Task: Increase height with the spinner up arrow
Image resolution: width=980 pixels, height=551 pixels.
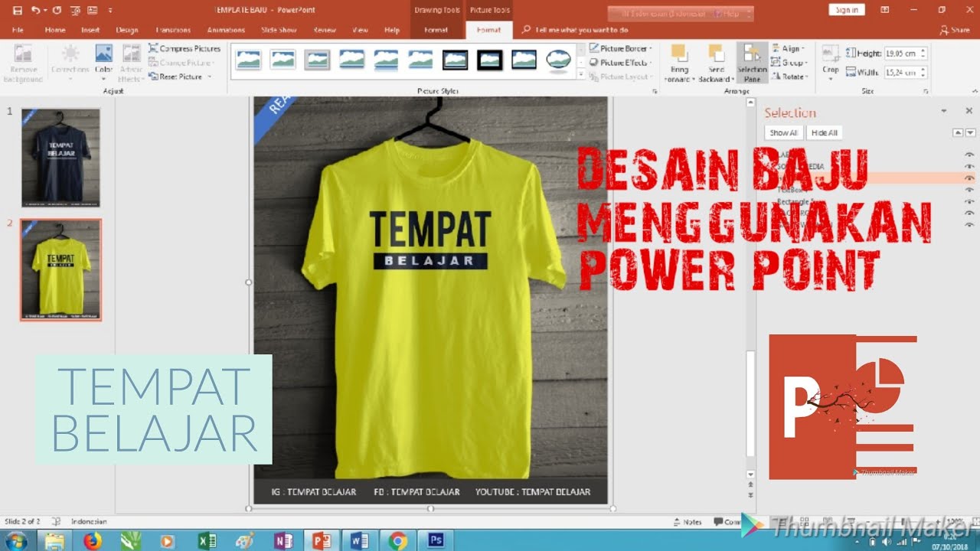Action: coord(923,51)
